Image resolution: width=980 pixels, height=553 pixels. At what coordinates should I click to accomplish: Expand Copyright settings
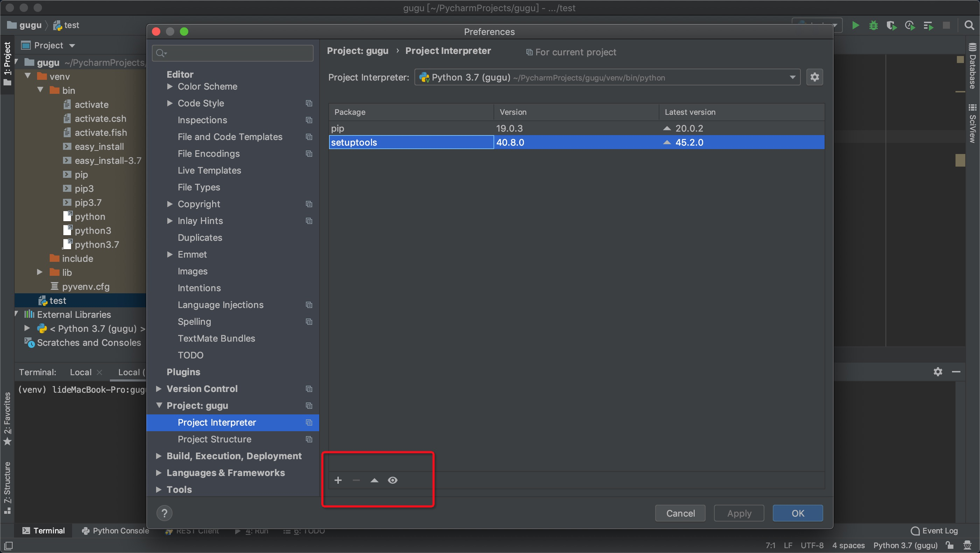170,204
